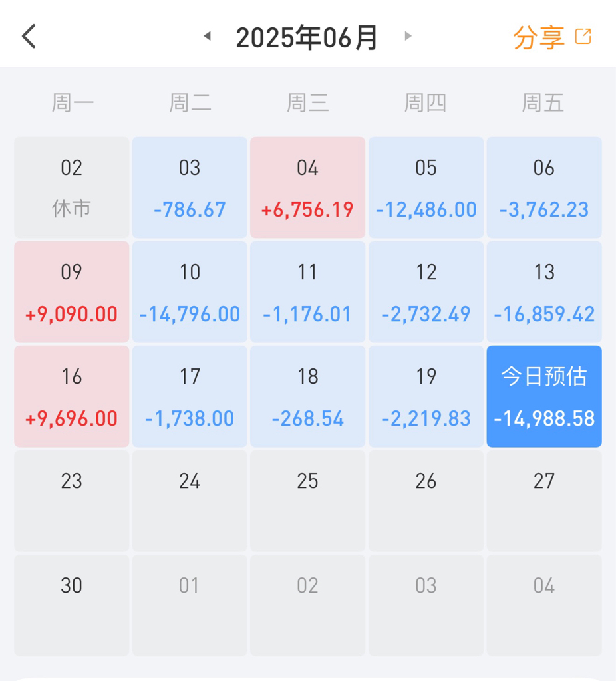Tap the 今日预估 cell with -14,988.58
Image resolution: width=616 pixels, height=681 pixels.
click(x=544, y=396)
